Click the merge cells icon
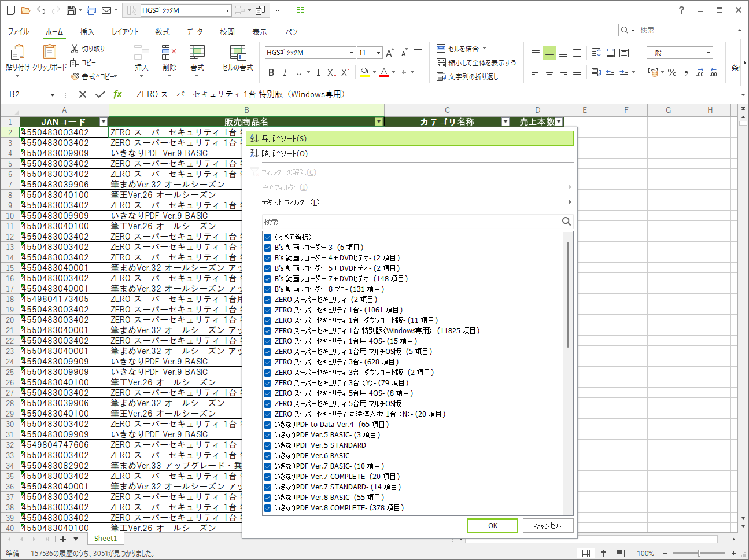749x560 pixels. [x=441, y=49]
